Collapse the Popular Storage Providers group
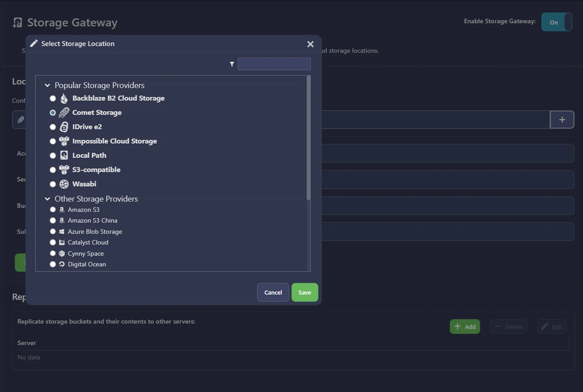The width and height of the screenshot is (583, 392). click(x=47, y=85)
